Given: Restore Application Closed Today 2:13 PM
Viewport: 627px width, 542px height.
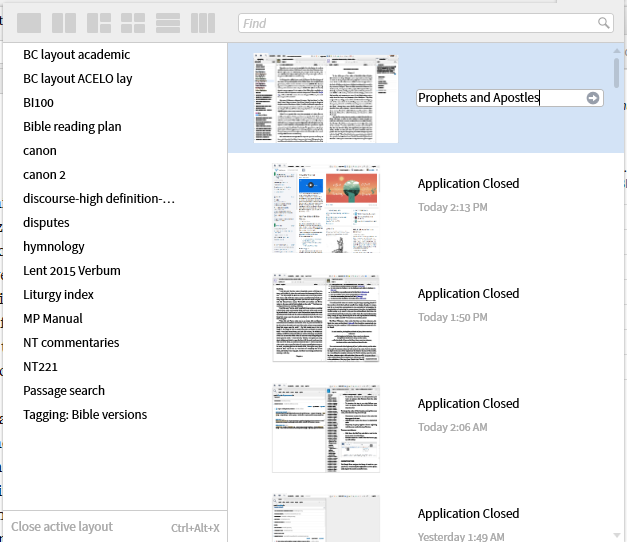Looking at the screenshot, I should 468,184.
